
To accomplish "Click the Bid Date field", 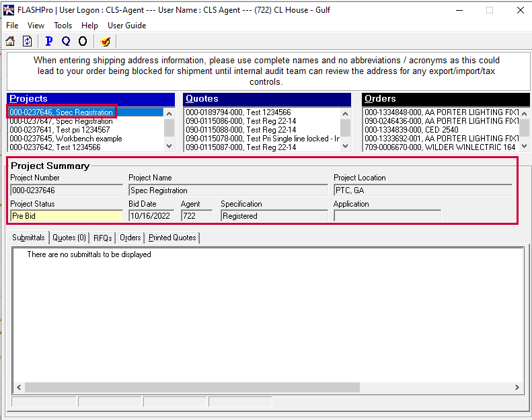I will point(151,216).
